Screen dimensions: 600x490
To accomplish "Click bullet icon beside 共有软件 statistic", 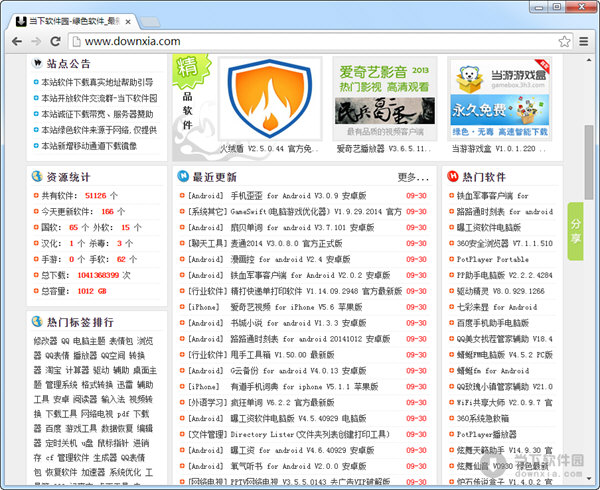I will [36, 196].
